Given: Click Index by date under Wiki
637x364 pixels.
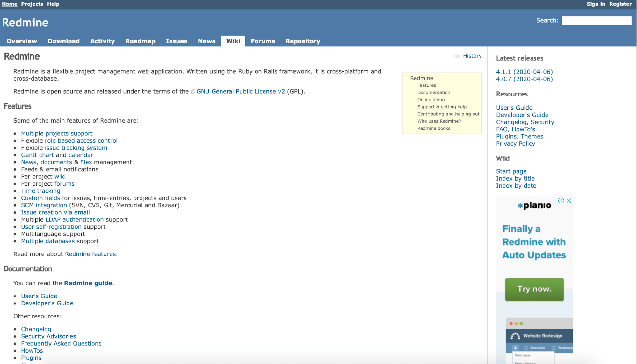Looking at the screenshot, I should coord(516,185).
